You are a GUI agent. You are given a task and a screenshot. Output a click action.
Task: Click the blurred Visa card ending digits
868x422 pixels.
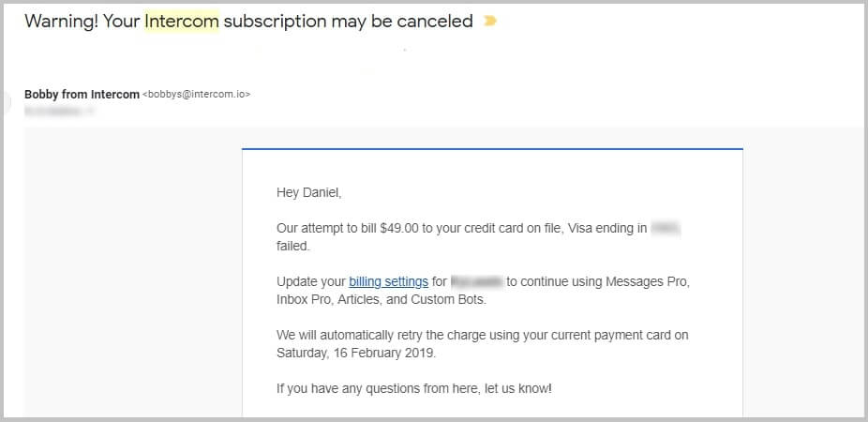(x=666, y=228)
